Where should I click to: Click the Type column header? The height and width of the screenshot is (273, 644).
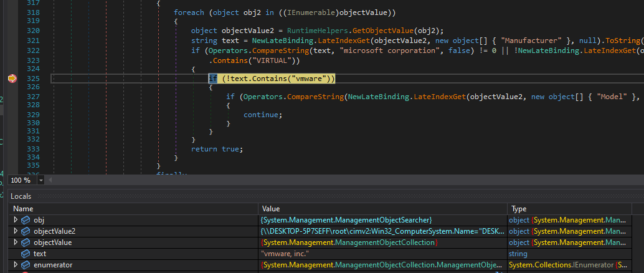[519, 209]
